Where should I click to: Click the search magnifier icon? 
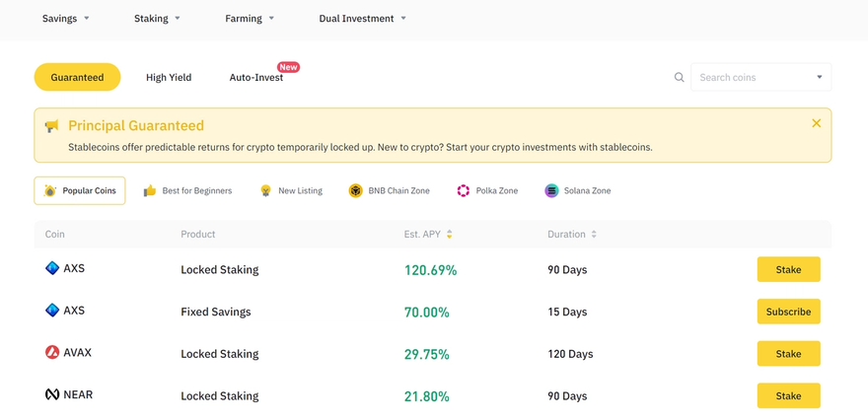(679, 77)
